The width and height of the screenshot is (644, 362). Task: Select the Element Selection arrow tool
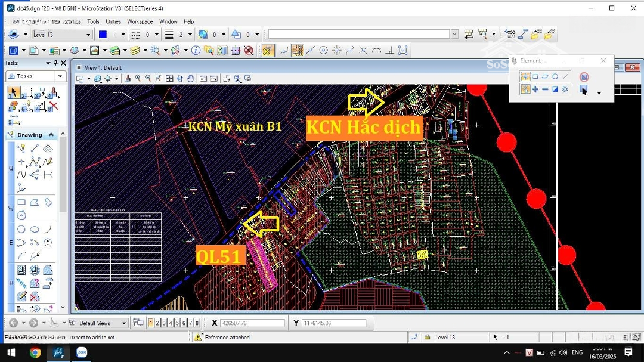[x=13, y=92]
